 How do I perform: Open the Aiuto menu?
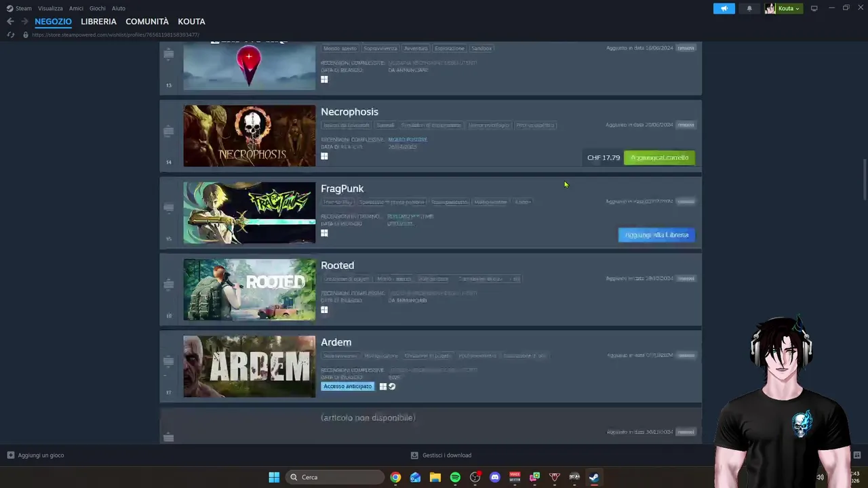(119, 8)
